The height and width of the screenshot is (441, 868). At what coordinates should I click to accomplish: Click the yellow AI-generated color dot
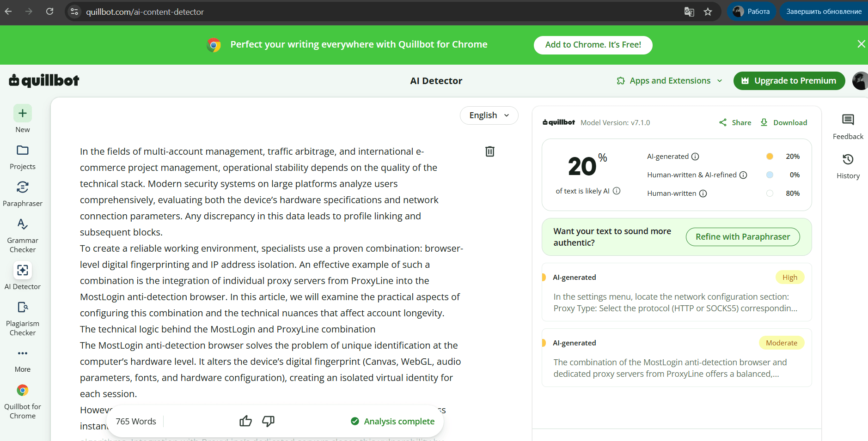coord(770,156)
